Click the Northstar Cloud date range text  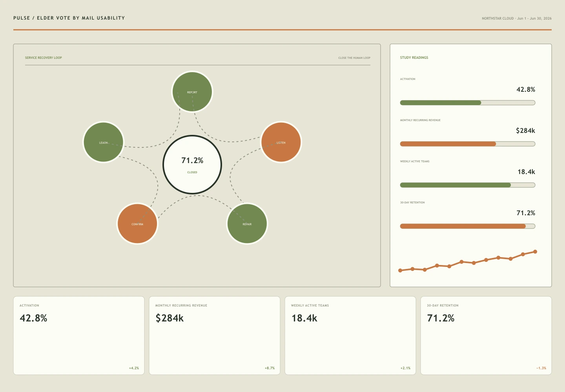pyautogui.click(x=517, y=18)
